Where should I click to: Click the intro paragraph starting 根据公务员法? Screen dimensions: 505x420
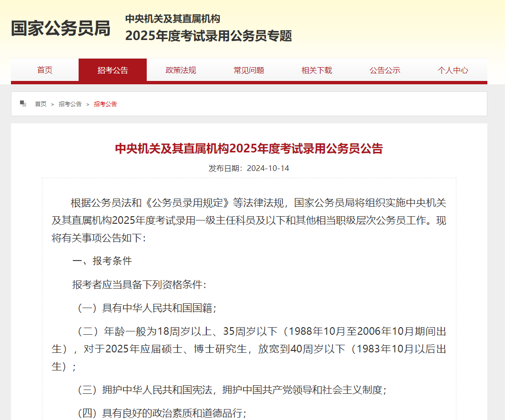click(x=249, y=220)
